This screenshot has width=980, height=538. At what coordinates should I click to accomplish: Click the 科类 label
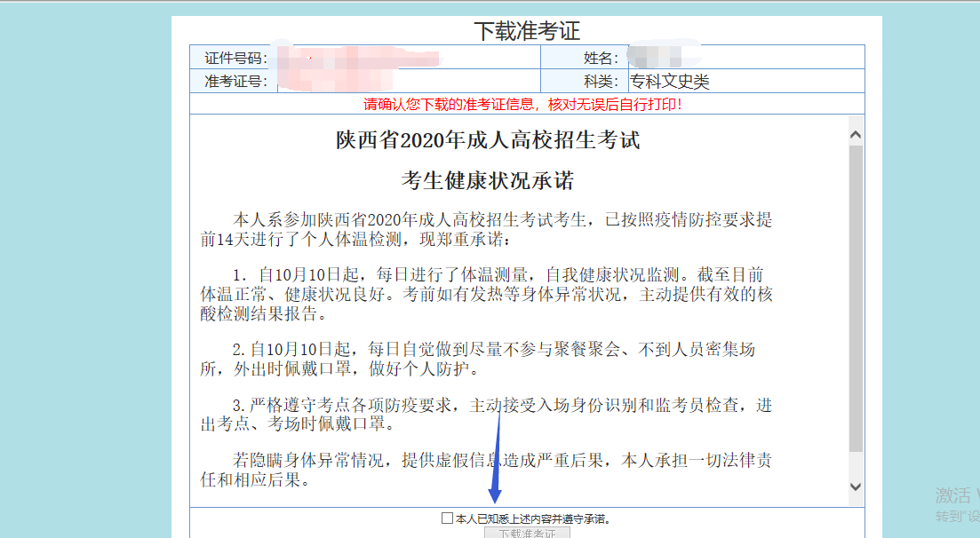[600, 82]
